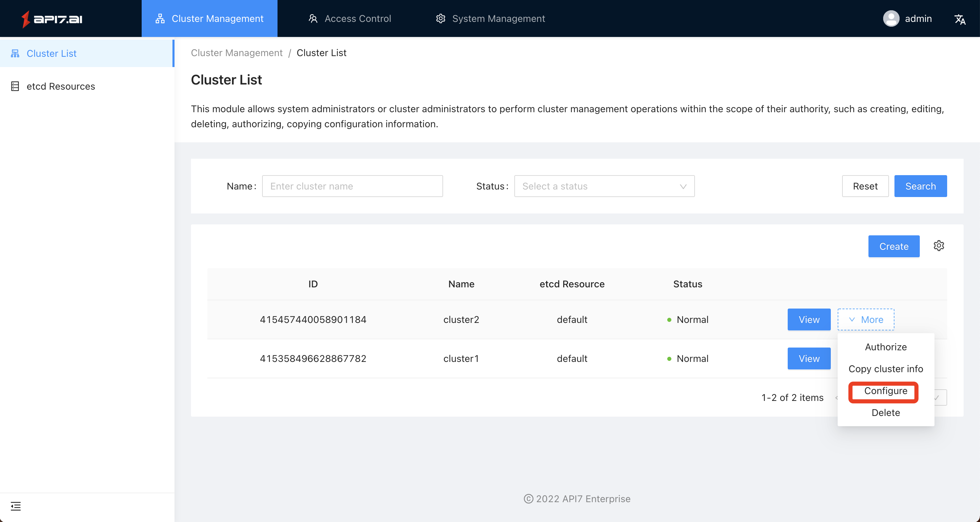Click the Search button

pyautogui.click(x=920, y=186)
